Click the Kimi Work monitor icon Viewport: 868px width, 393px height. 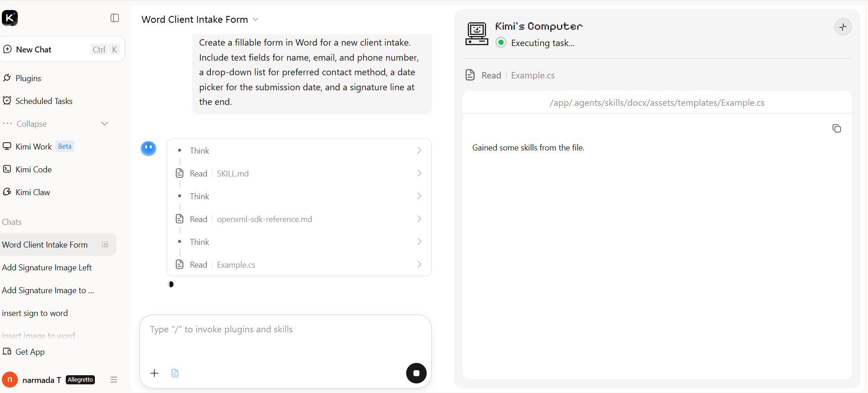7,146
